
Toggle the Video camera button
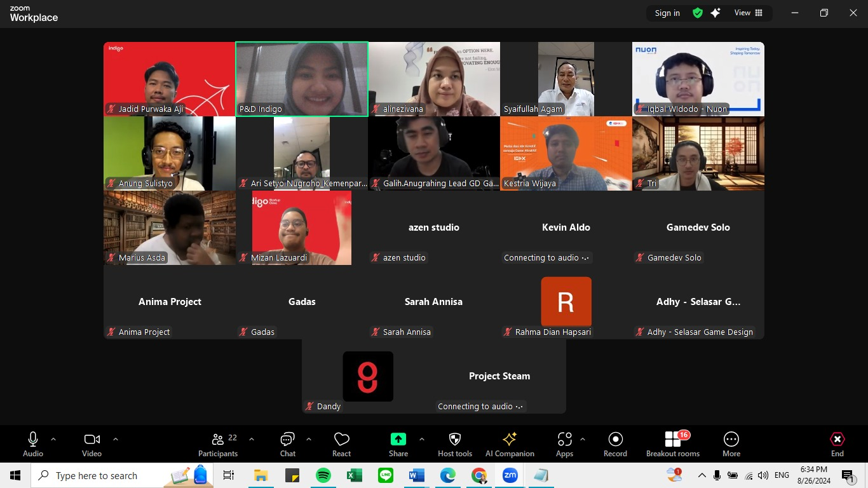(92, 444)
